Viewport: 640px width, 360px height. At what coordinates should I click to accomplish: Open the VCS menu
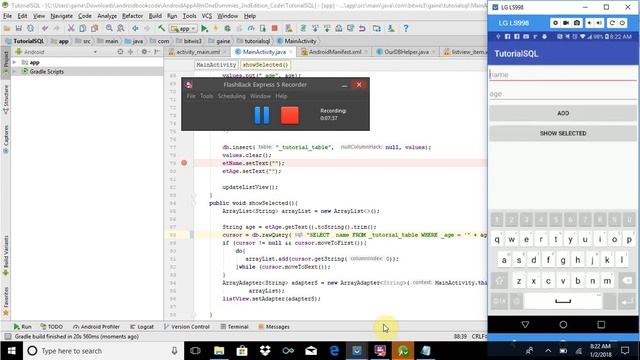[207, 16]
